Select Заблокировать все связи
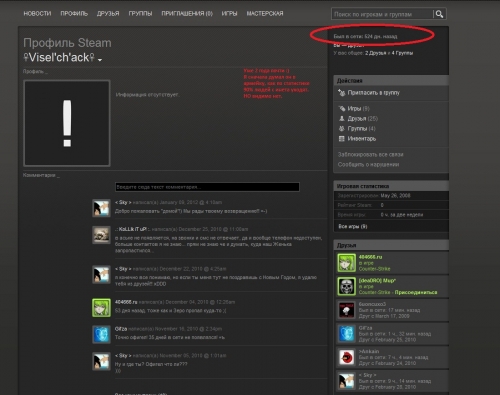This screenshot has height=395, width=500. (x=370, y=155)
